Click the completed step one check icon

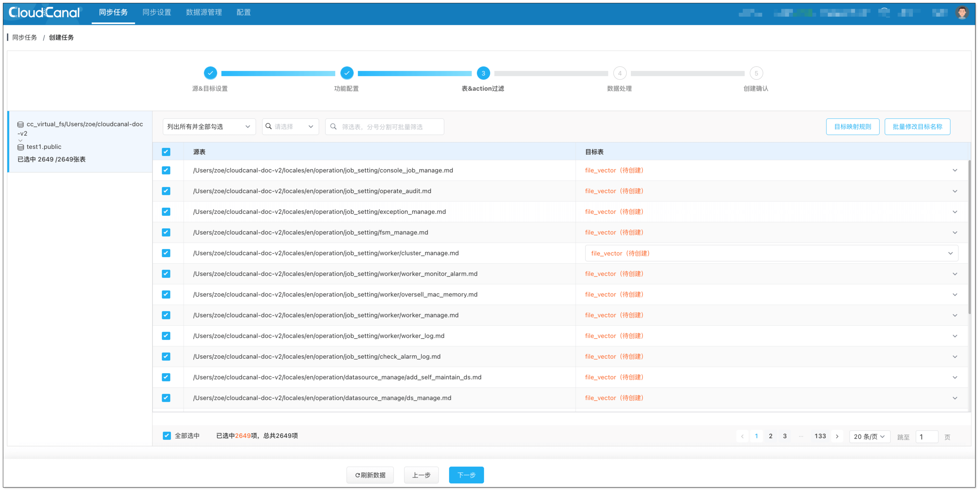click(210, 73)
